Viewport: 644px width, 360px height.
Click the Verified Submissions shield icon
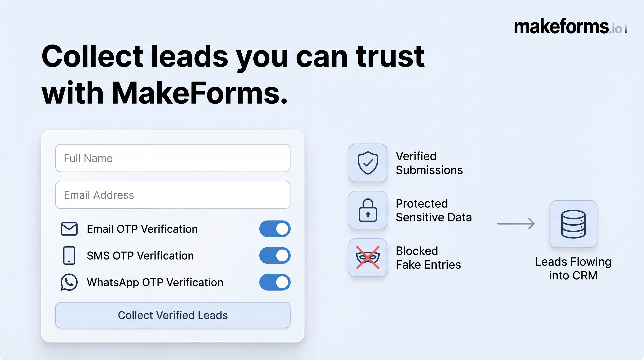[x=368, y=163]
